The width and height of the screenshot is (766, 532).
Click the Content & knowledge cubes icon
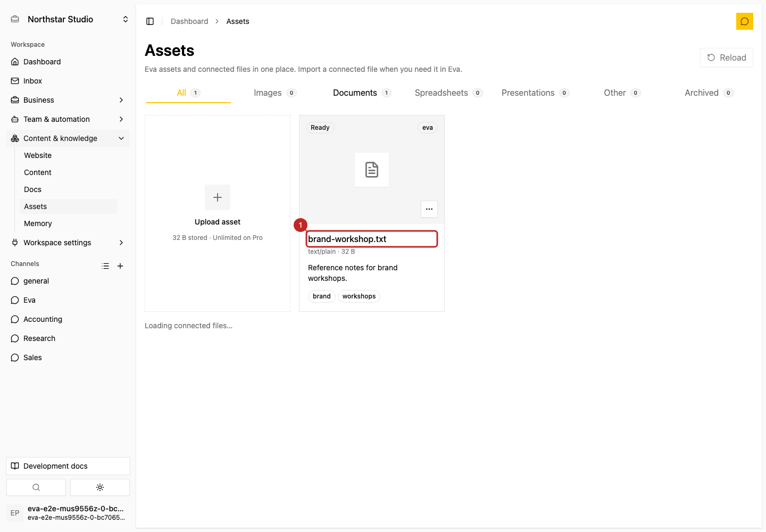15,138
